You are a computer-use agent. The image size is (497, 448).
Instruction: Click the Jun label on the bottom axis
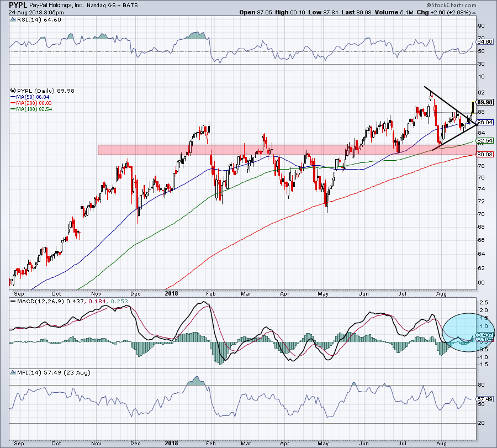tap(364, 443)
